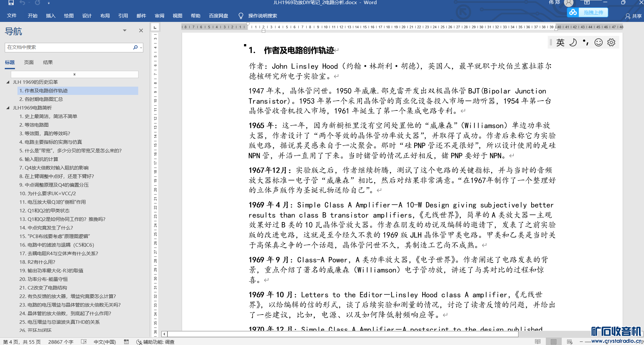Switch to web layout view in status bar
The height and width of the screenshot is (345, 644).
point(569,342)
